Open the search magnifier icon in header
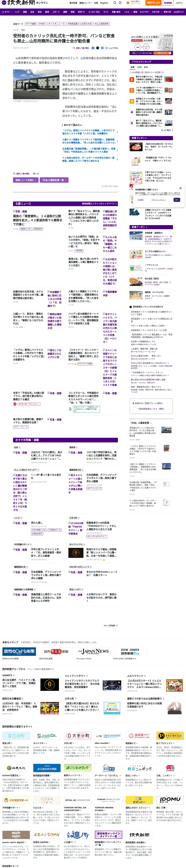This screenshot has height=868, width=186. (x=115, y=3)
